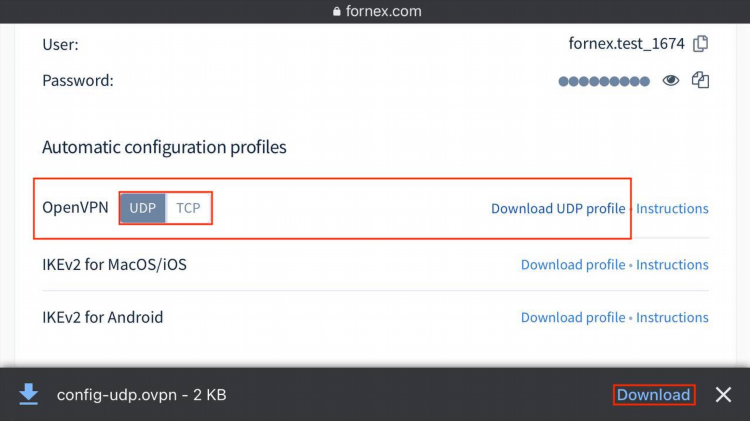Dismiss the download bar with the X icon
This screenshot has width=750, height=421.
(723, 395)
